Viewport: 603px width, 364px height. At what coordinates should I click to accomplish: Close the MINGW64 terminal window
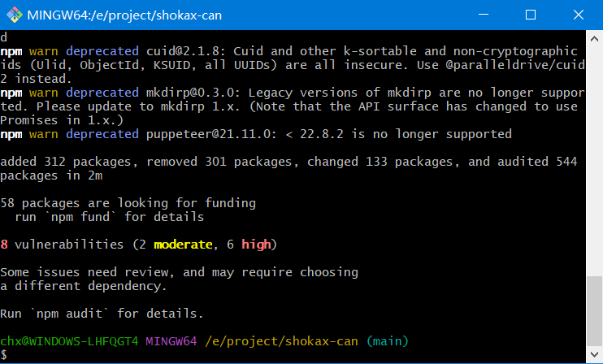[579, 15]
